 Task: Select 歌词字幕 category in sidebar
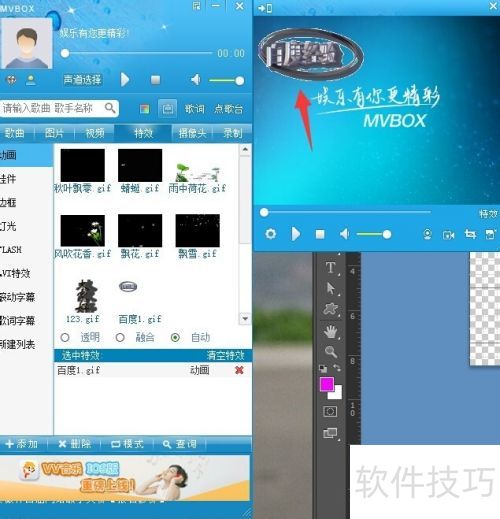click(26, 321)
